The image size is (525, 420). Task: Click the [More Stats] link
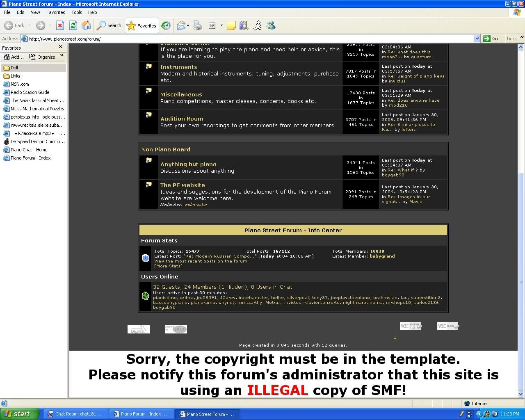(168, 266)
